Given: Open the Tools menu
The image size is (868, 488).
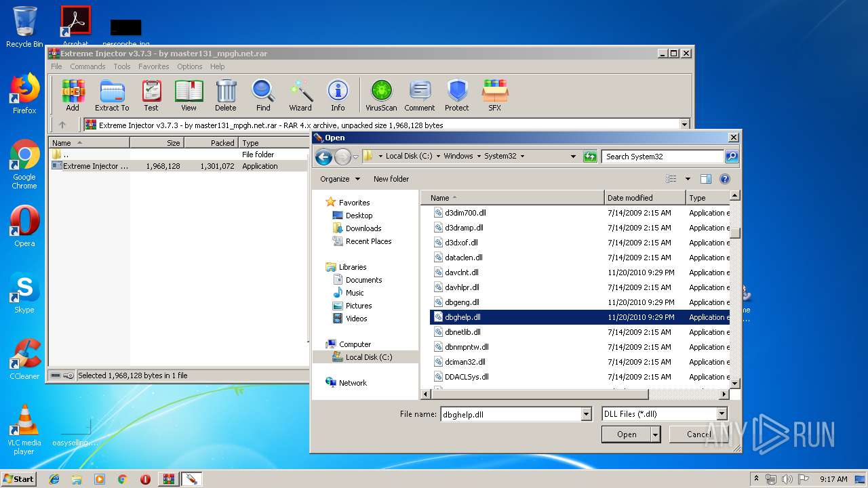Looking at the screenshot, I should point(122,66).
